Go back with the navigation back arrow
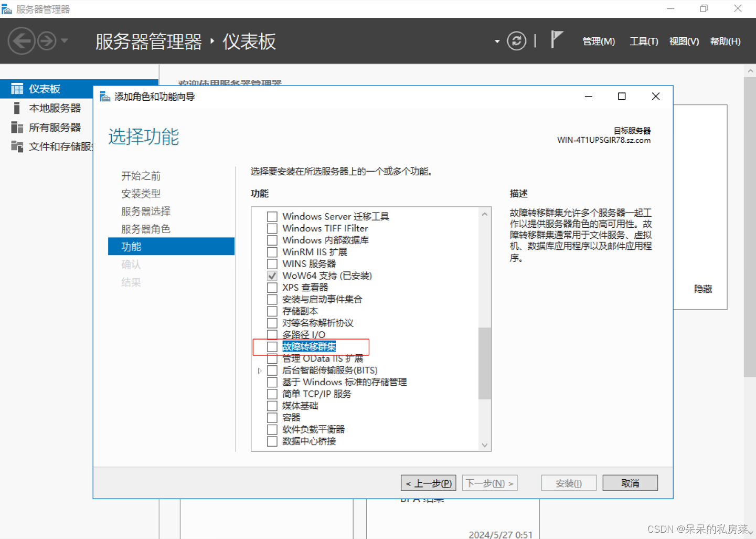 (22, 41)
